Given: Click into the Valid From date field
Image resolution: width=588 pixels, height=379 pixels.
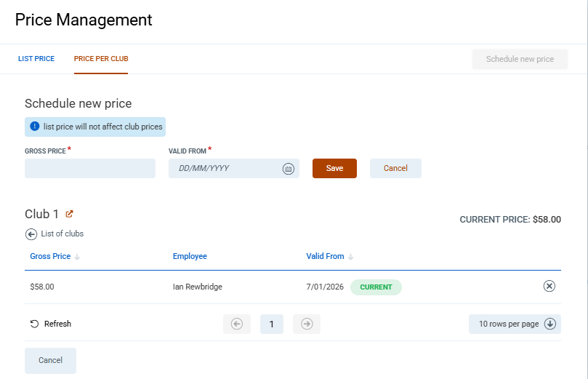Looking at the screenshot, I should (225, 169).
